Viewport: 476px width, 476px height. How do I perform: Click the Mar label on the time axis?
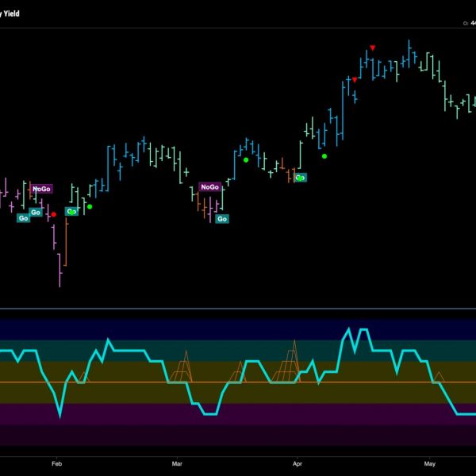tap(177, 463)
